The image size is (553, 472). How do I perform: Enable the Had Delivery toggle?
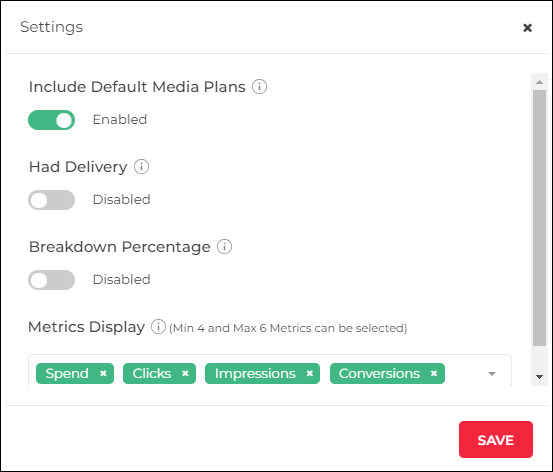tap(51, 200)
